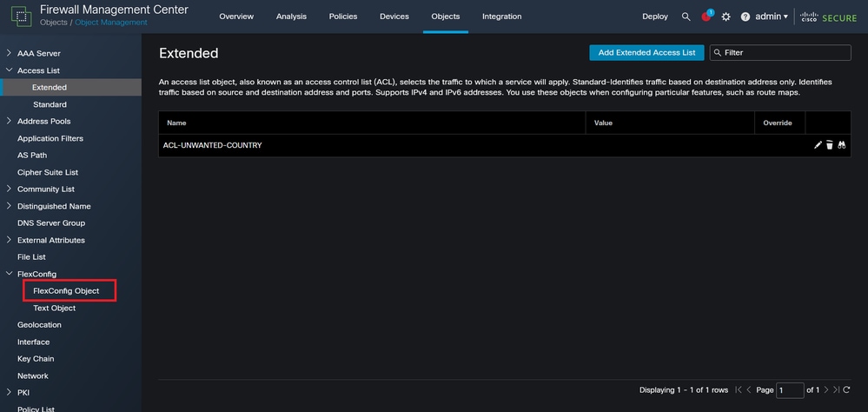Open Network in the sidebar

tap(33, 375)
